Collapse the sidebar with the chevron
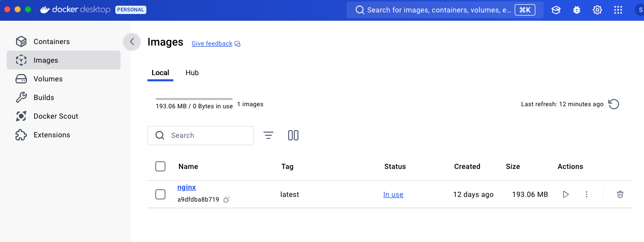The width and height of the screenshot is (644, 242). (132, 41)
